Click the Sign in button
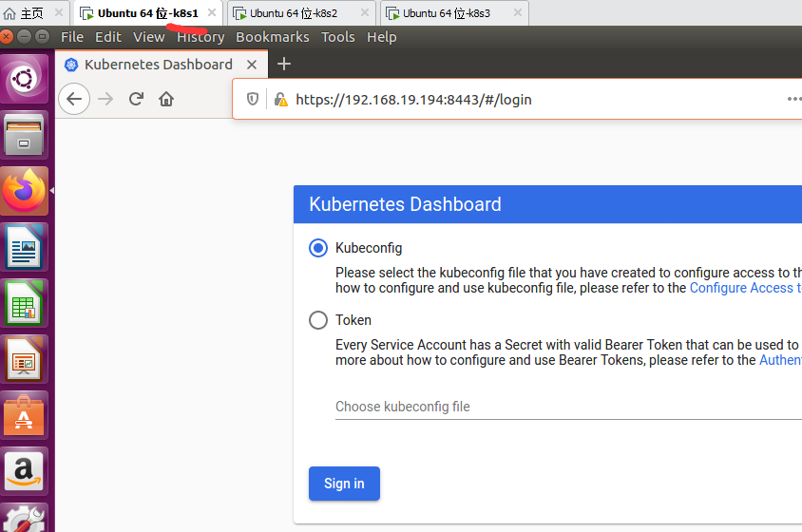The height and width of the screenshot is (532, 802). (x=344, y=484)
